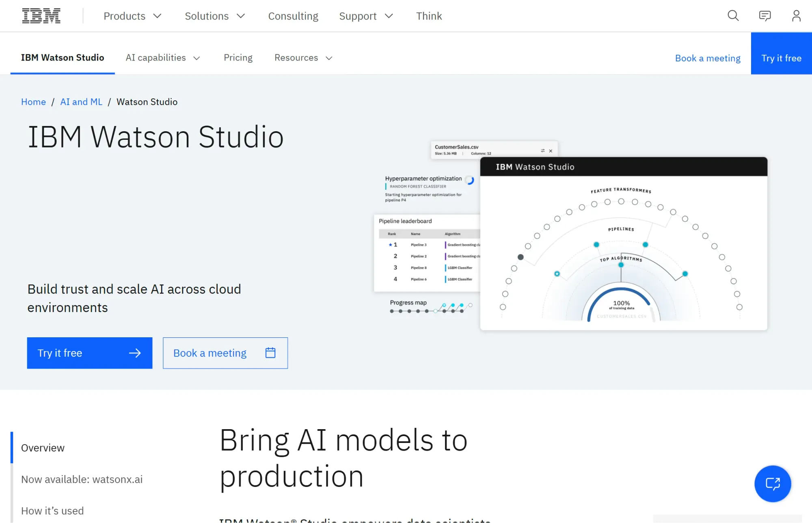The width and height of the screenshot is (812, 523).
Task: Open the AI capabilities dropdown
Action: click(x=162, y=58)
